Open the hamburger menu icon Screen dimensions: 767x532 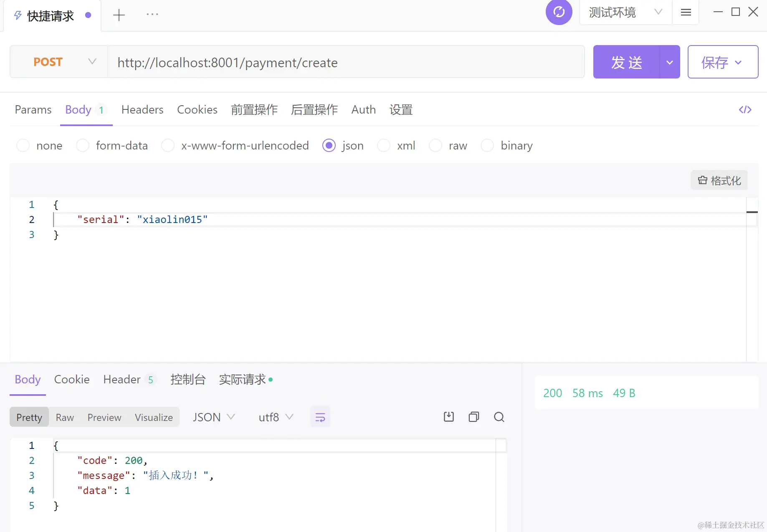tap(685, 12)
